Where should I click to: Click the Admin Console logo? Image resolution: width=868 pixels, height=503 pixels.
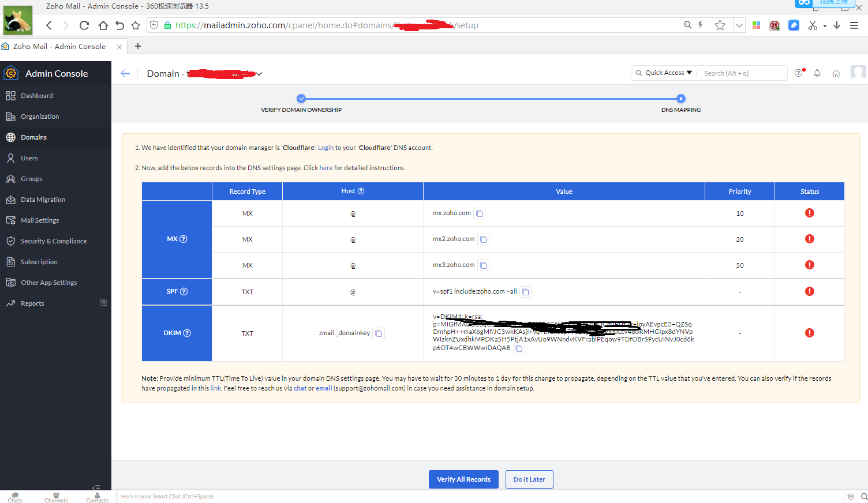[11, 73]
